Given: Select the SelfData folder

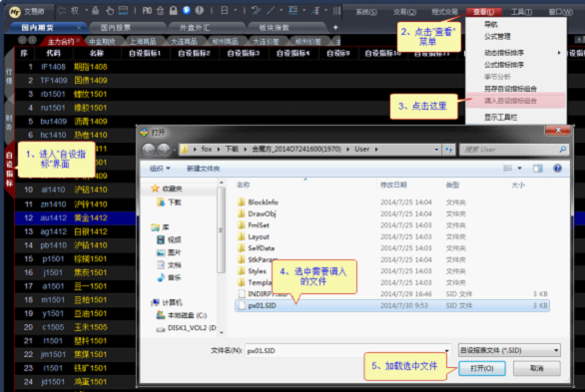Looking at the screenshot, I should [261, 247].
